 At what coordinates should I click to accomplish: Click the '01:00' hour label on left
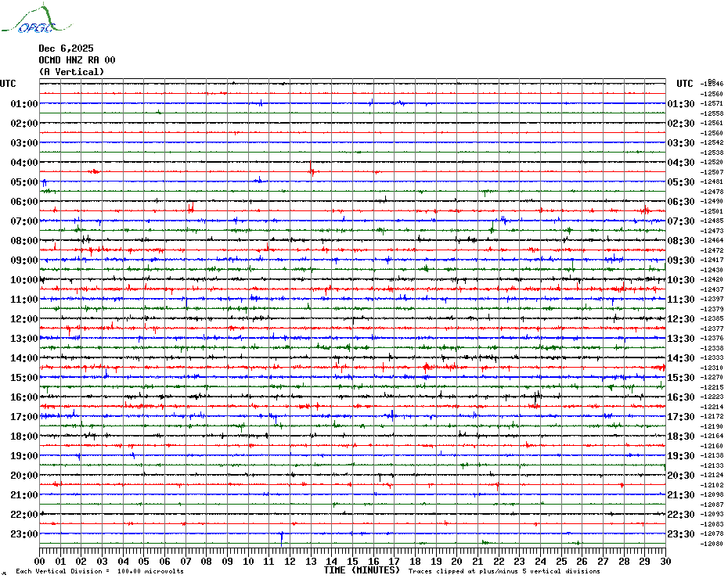point(24,103)
